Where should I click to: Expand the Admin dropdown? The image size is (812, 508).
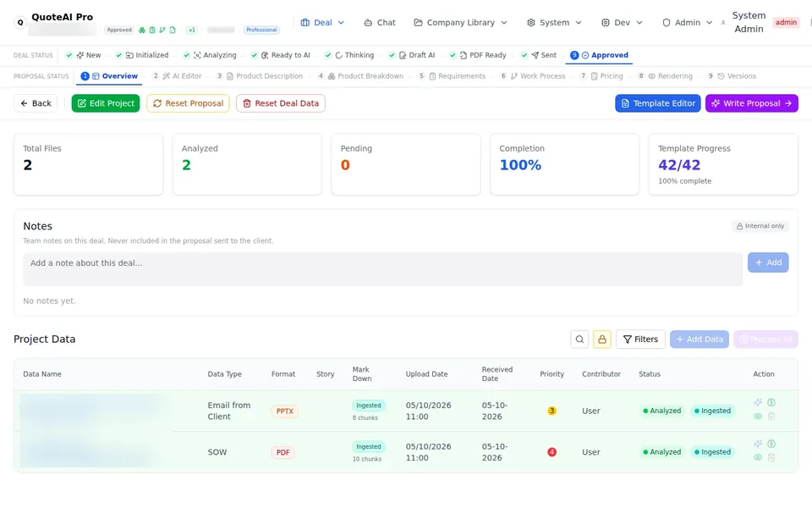pyautogui.click(x=687, y=23)
